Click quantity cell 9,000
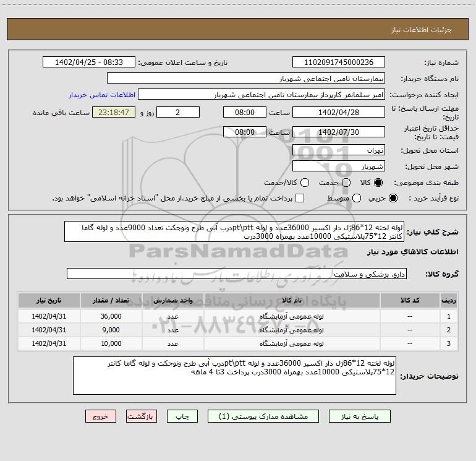Screen dimensions: 476x461 [111, 330]
